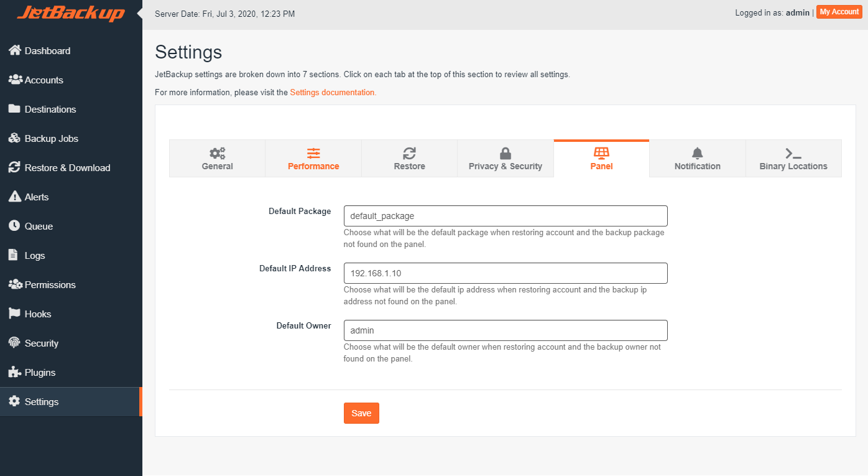Focus the Default Owner input field
868x476 pixels.
(506, 330)
